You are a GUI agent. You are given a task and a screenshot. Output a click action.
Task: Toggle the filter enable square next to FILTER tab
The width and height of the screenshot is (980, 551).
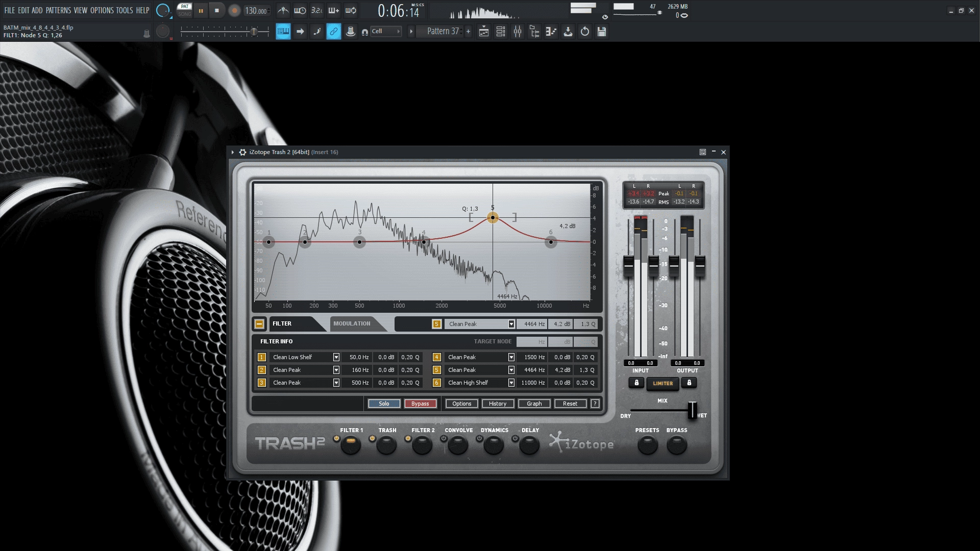[259, 324]
